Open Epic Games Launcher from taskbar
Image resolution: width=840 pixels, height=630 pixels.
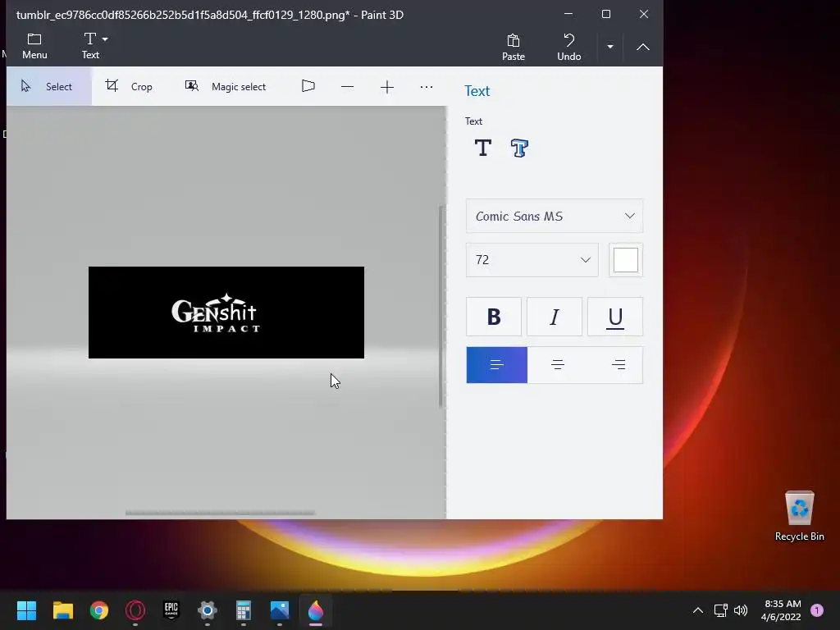pos(171,610)
